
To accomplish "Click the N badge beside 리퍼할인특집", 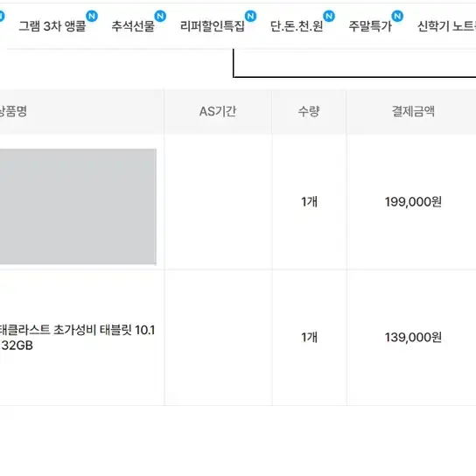I will click(x=250, y=16).
